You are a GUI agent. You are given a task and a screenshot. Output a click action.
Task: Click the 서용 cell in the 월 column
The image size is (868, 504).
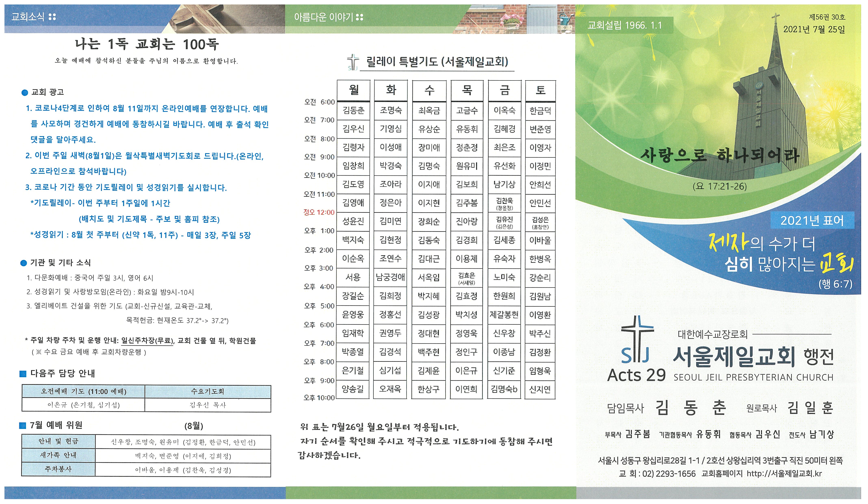point(353,278)
